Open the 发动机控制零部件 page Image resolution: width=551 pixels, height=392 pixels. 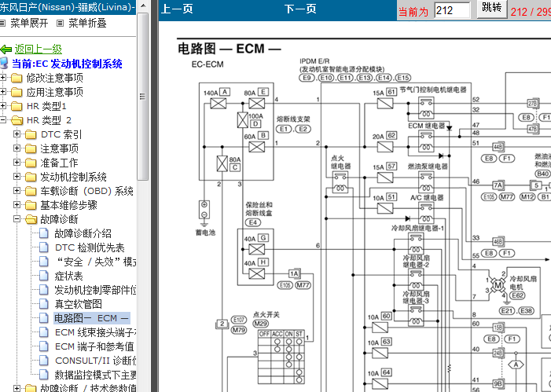(x=95, y=290)
